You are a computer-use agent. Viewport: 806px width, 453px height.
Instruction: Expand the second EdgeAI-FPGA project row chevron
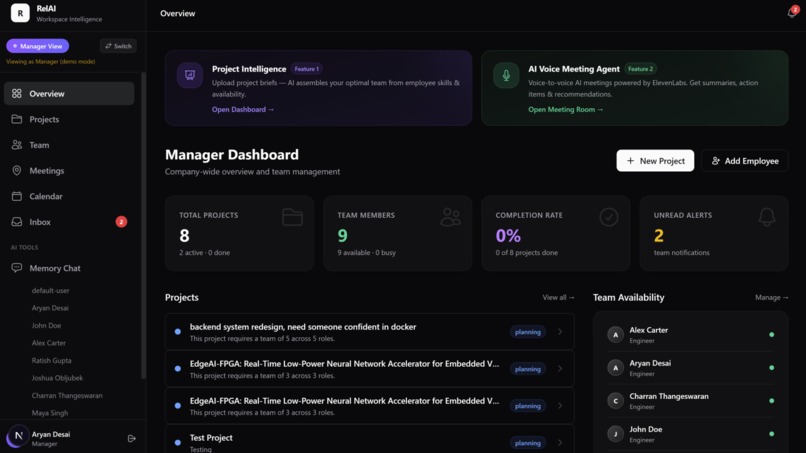[560, 369]
